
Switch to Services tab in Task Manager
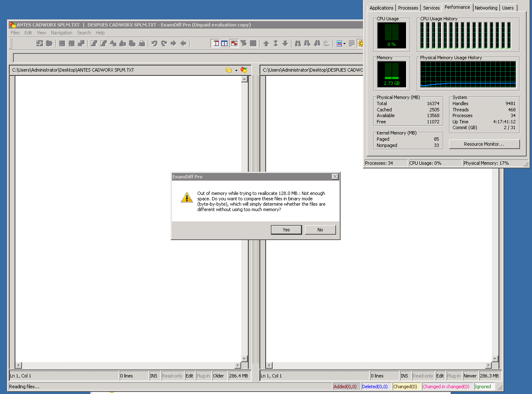(x=431, y=8)
